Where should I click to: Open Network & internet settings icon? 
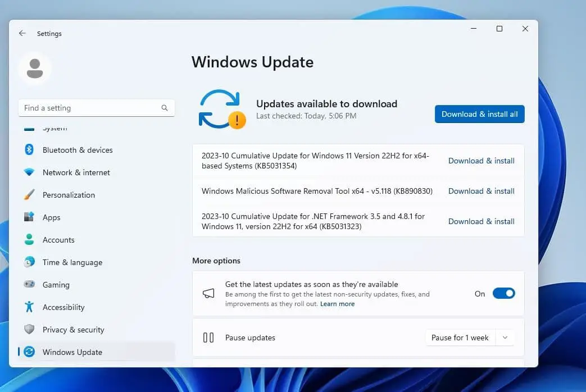(x=29, y=172)
